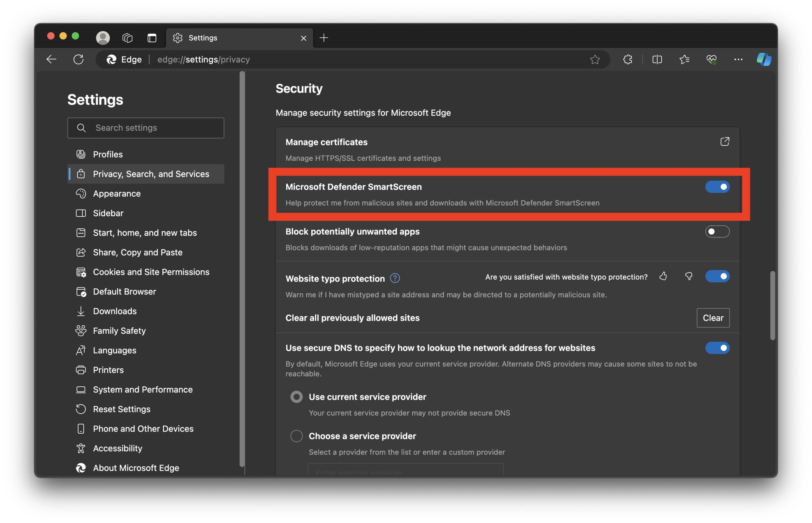Screen dimensions: 812x523
Task: Open Browser essentials heart icon
Action: point(711,60)
